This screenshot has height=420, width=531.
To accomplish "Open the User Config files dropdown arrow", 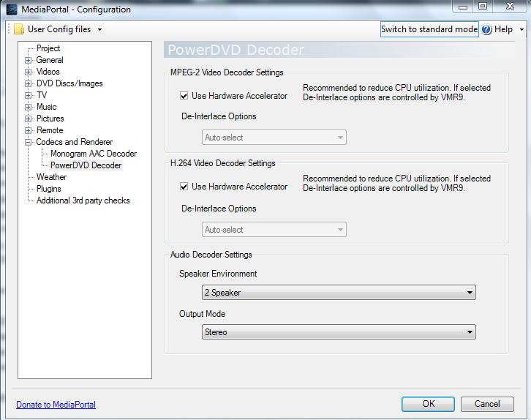I will tap(100, 30).
